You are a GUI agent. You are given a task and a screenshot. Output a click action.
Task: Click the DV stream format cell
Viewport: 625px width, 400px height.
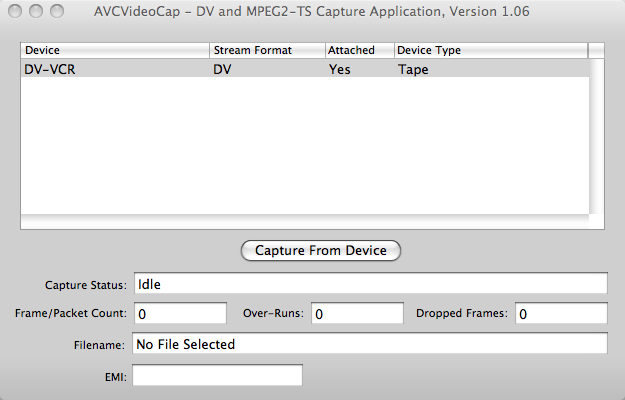[222, 70]
